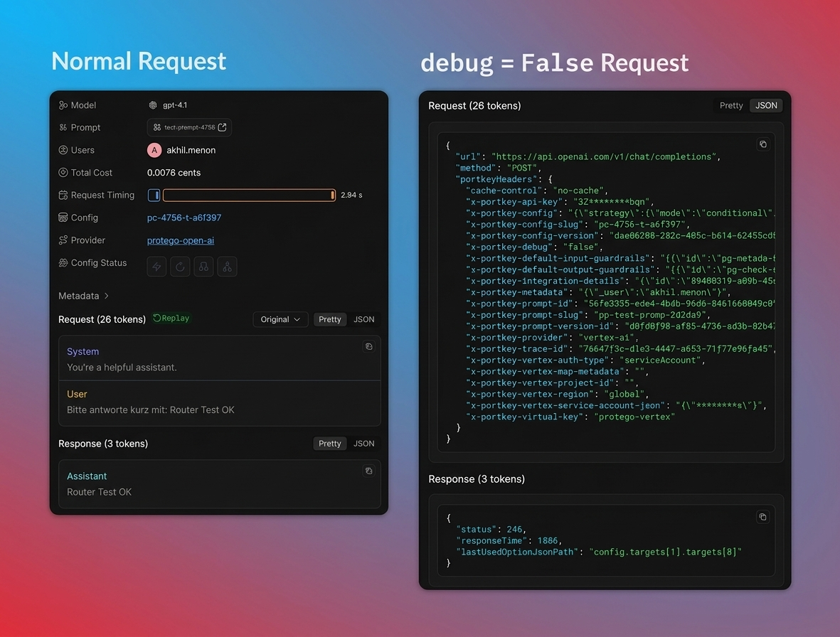Select JSON tab in debug panel Request

click(766, 105)
